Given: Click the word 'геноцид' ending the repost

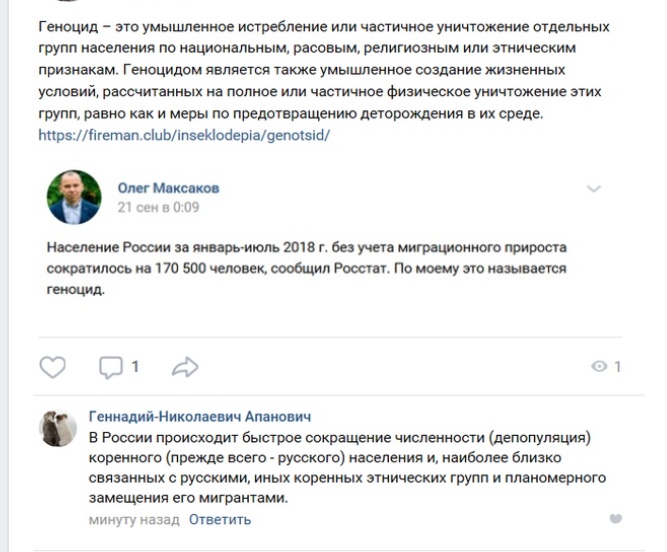Looking at the screenshot, I should pos(75,293).
